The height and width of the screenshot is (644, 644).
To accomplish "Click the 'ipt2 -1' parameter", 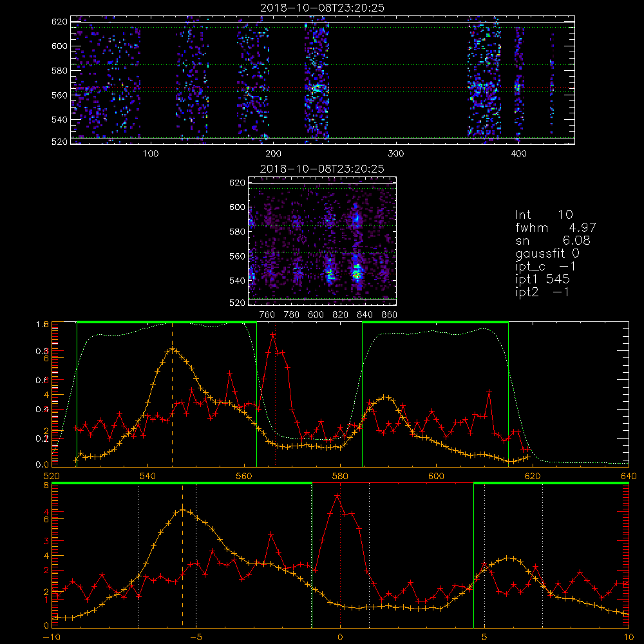I will (542, 292).
